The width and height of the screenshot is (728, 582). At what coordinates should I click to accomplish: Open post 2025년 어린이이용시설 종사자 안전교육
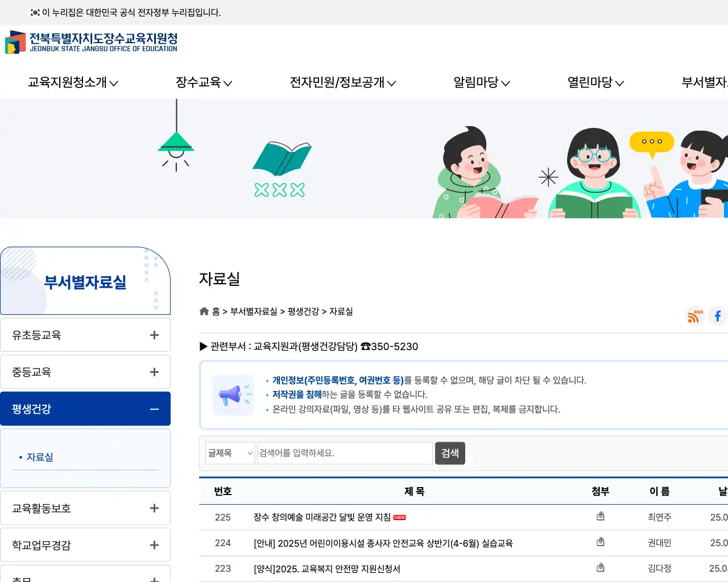click(x=383, y=543)
